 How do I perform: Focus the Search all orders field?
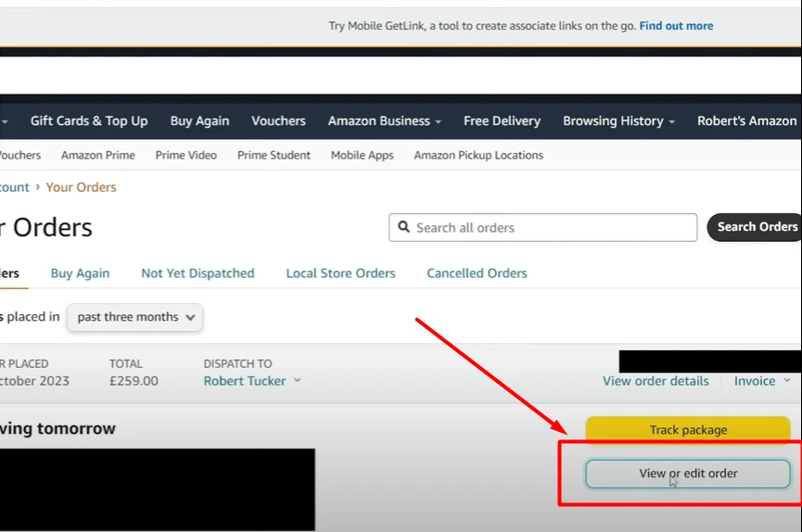542,228
